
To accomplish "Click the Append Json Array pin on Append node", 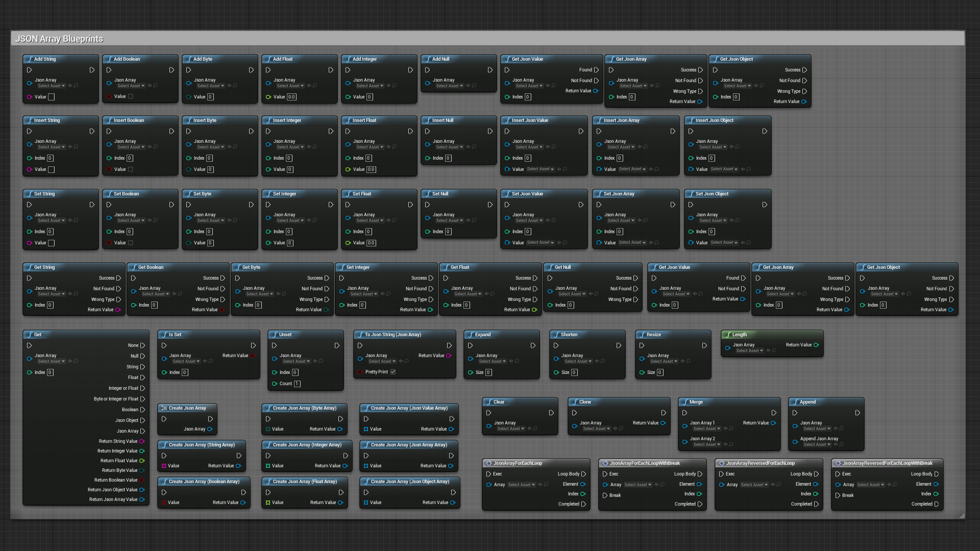I will pos(795,442).
